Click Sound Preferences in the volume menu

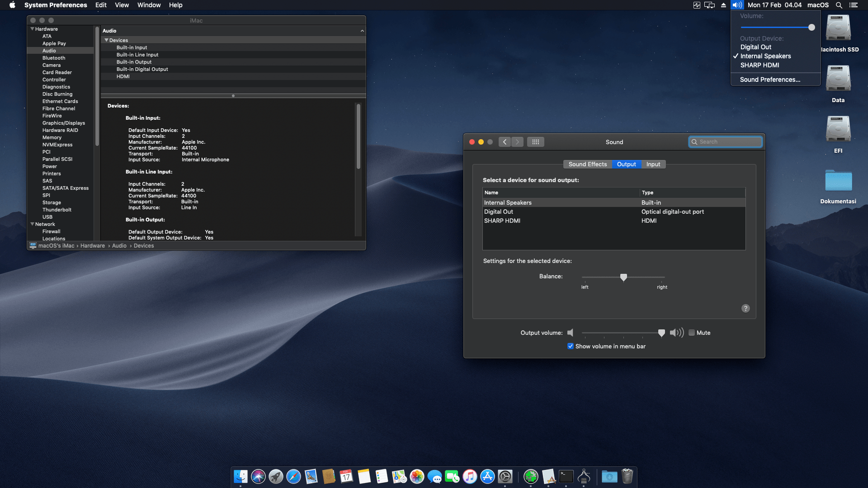tap(769, 80)
